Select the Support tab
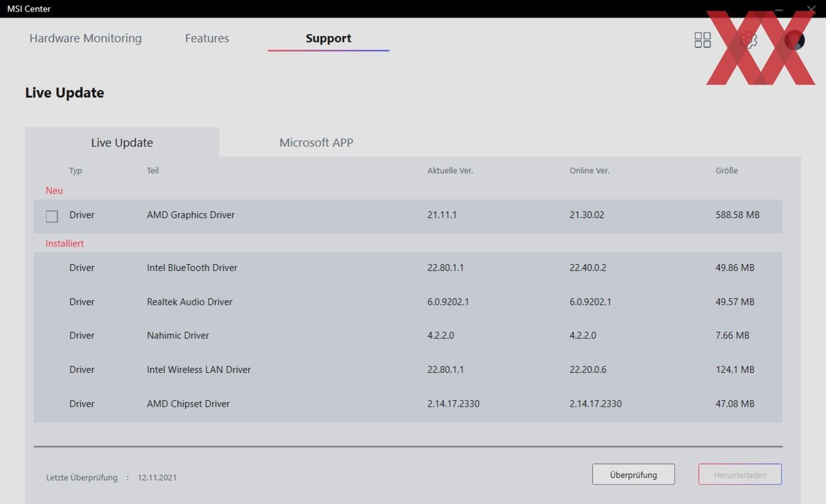This screenshot has width=826, height=504. pos(329,38)
